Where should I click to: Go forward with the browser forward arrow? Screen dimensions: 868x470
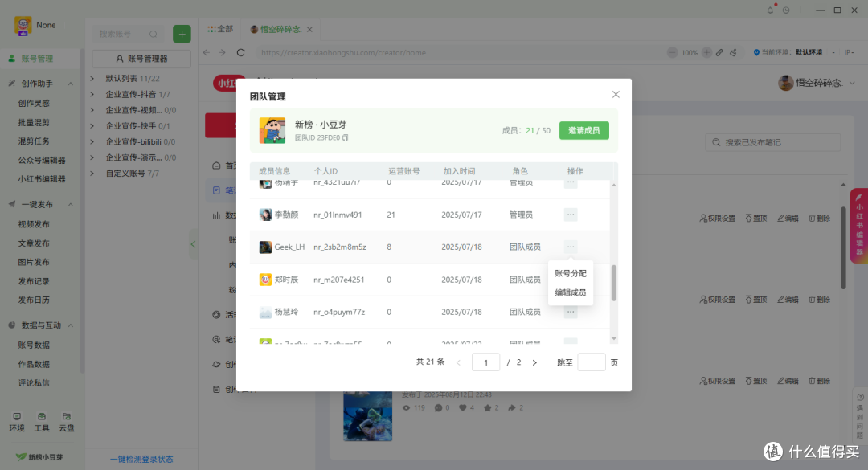tap(222, 52)
